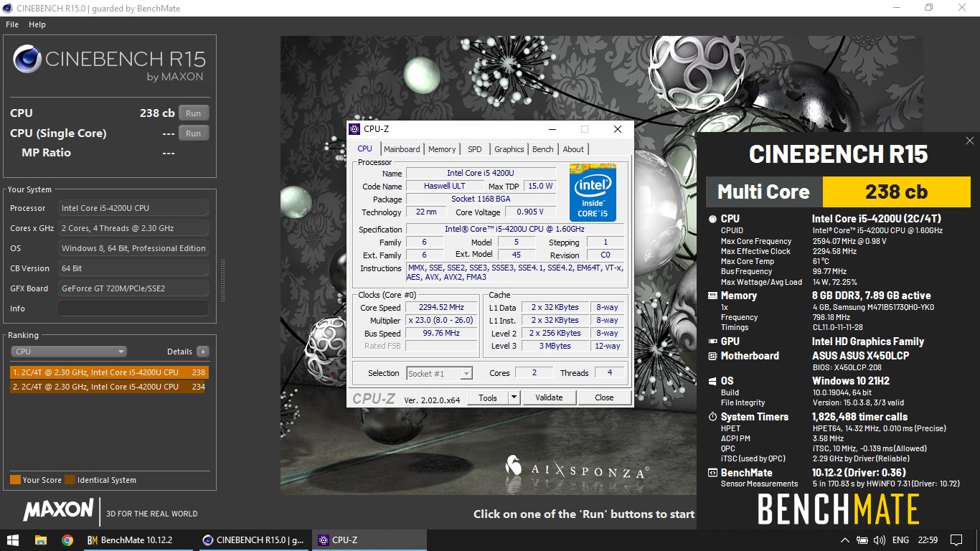The width and height of the screenshot is (980, 551).
Task: Click the BenchMate version icon in the panel
Action: 712,473
